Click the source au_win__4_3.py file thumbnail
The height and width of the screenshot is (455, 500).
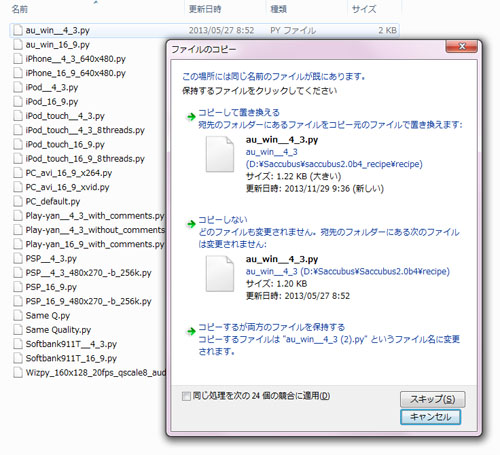(220, 154)
